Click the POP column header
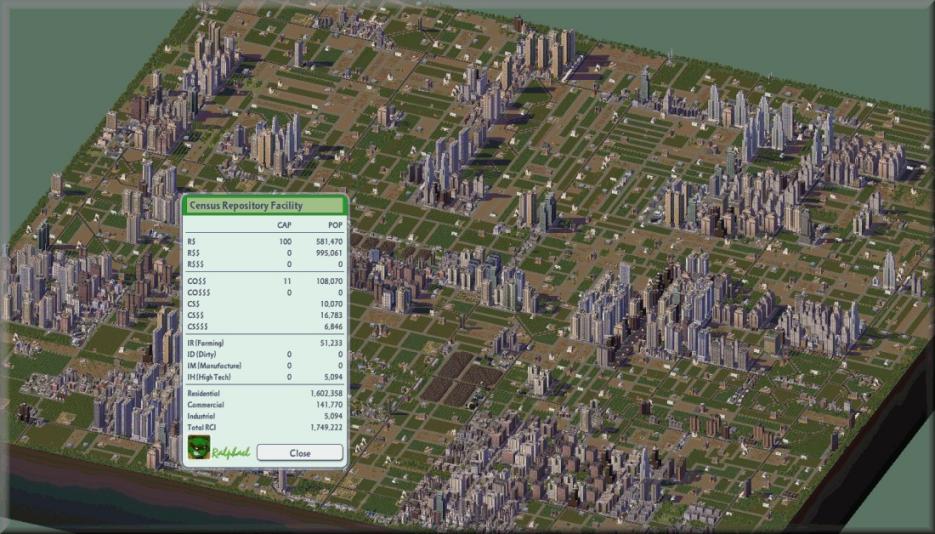This screenshot has width=935, height=534. coord(336,225)
